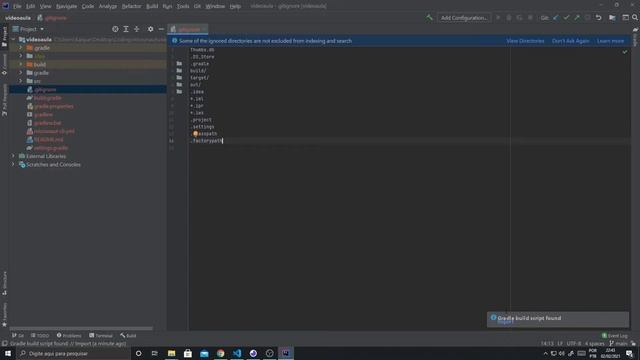The image size is (640, 360).
Task: Open the Git menu
Action: tap(197, 6)
